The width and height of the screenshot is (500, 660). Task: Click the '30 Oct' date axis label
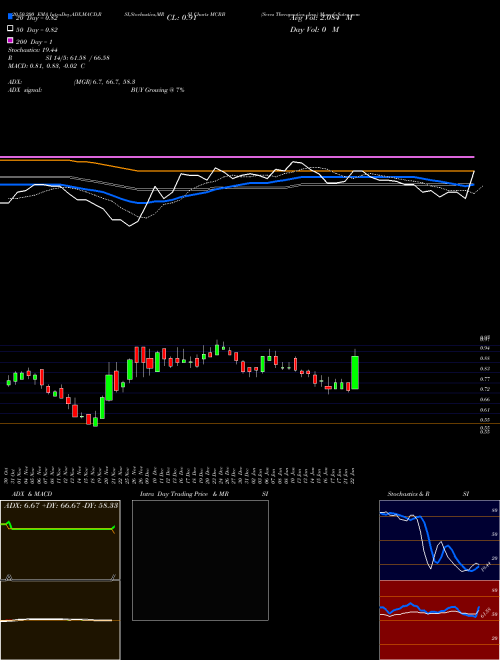tap(8, 476)
